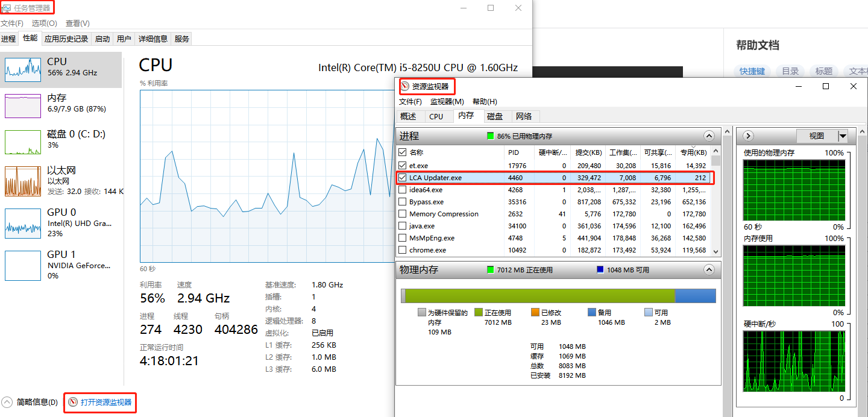Image resolution: width=868 pixels, height=417 pixels.
Task: Open the 视图 dropdown arrow
Action: tap(843, 136)
